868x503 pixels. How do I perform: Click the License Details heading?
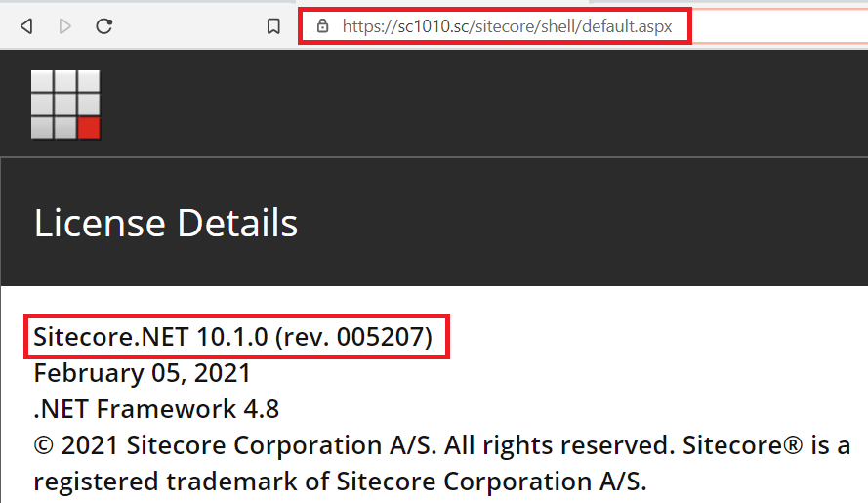[165, 224]
